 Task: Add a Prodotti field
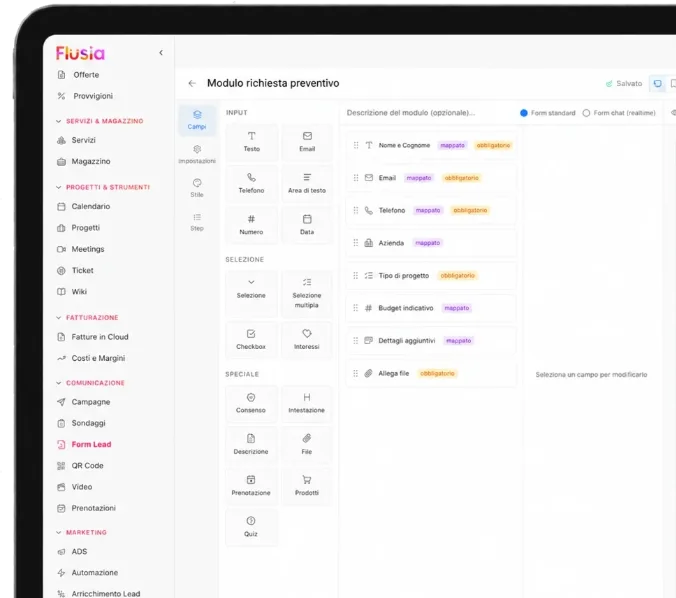(307, 486)
